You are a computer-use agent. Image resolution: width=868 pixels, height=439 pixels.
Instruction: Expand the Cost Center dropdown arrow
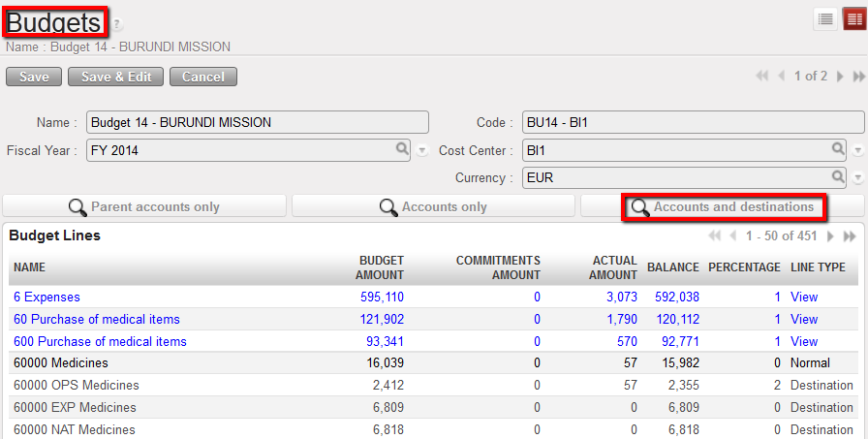[x=858, y=150]
